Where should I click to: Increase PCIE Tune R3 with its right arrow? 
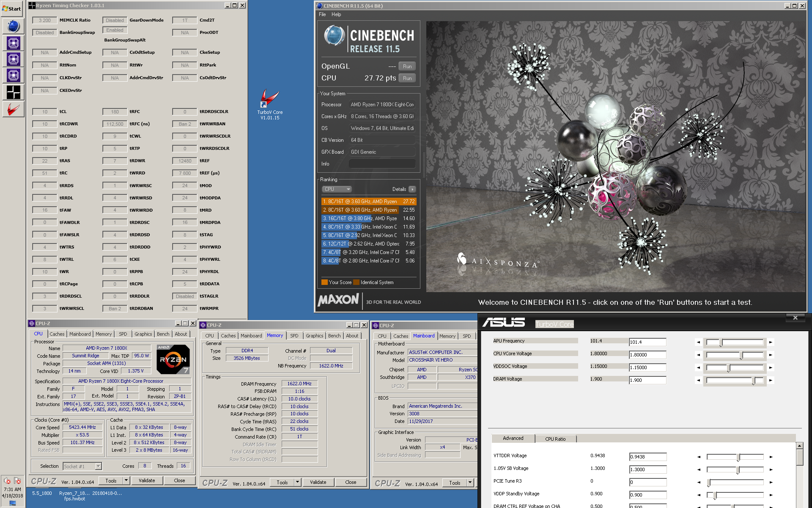point(771,482)
